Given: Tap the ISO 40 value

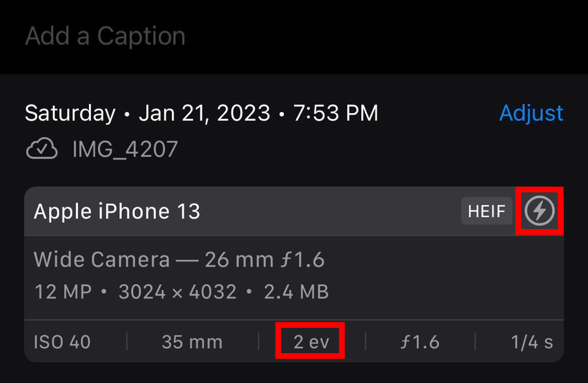Looking at the screenshot, I should click(62, 342).
